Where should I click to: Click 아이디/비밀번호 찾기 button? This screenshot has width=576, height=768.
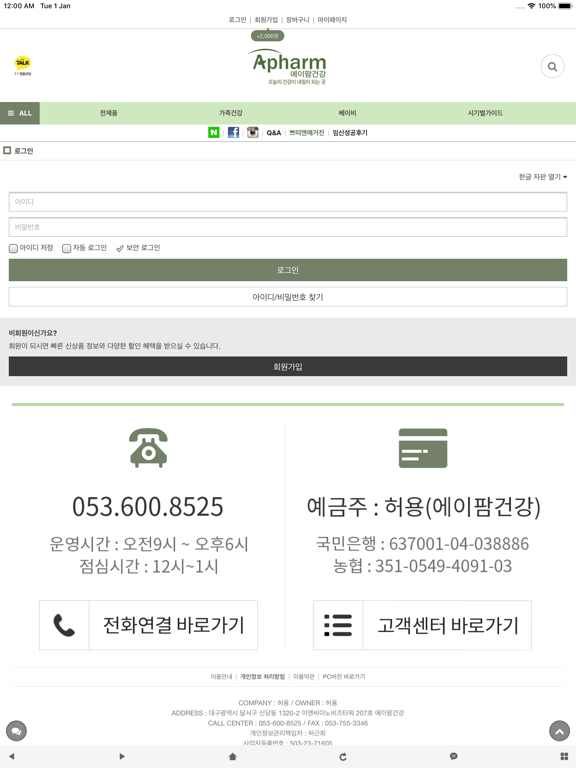click(288, 297)
